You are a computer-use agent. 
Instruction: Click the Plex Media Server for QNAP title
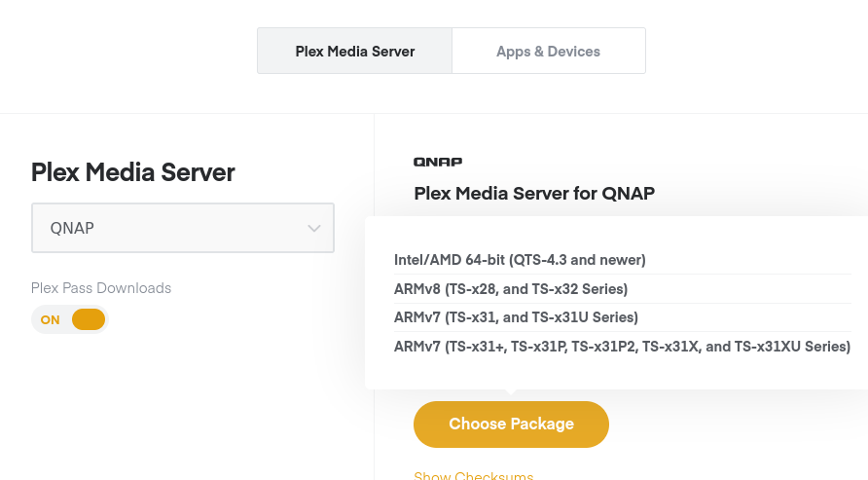coord(534,193)
